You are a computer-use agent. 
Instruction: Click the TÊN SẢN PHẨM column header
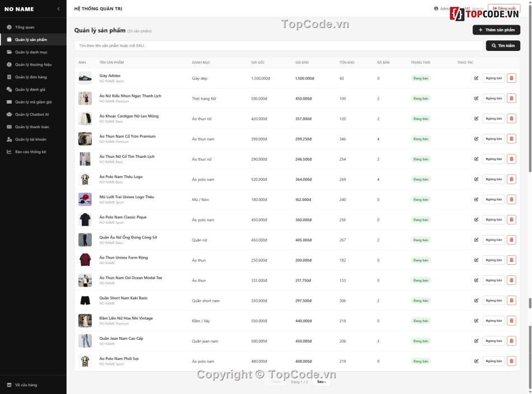pos(111,62)
